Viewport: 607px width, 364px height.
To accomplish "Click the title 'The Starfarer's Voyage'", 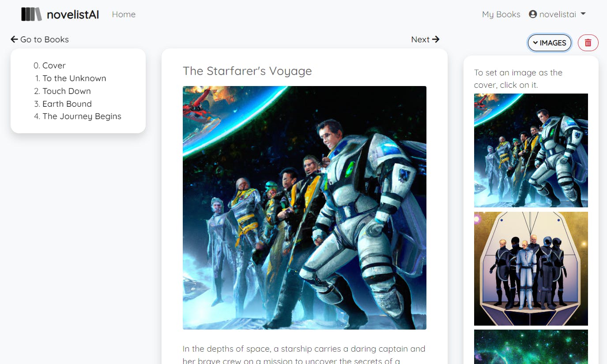I will (x=247, y=71).
